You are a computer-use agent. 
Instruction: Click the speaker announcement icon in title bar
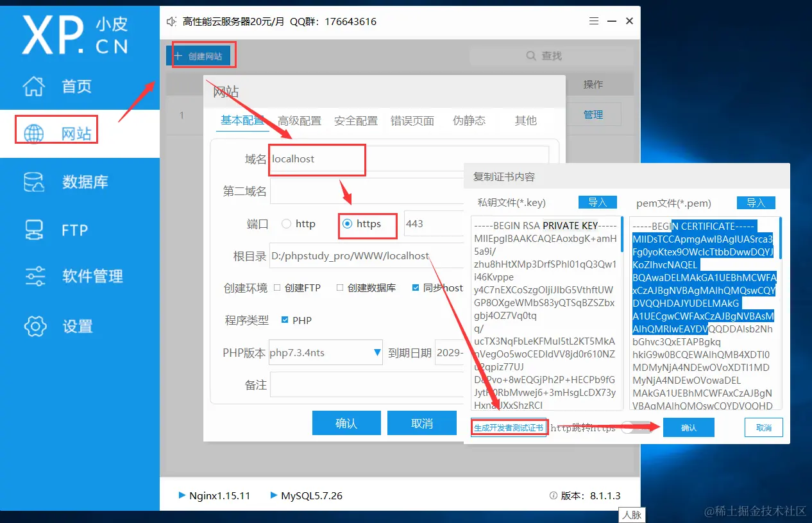(x=171, y=21)
